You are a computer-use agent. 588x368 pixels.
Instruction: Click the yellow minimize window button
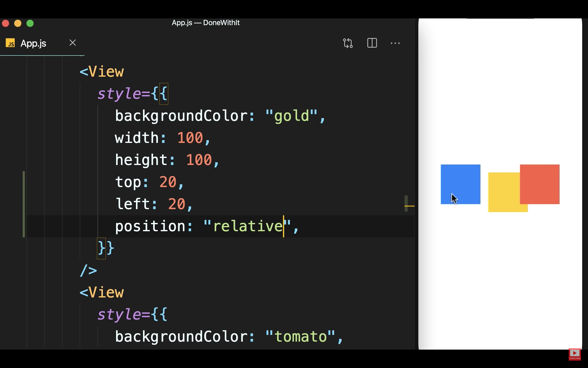point(18,23)
